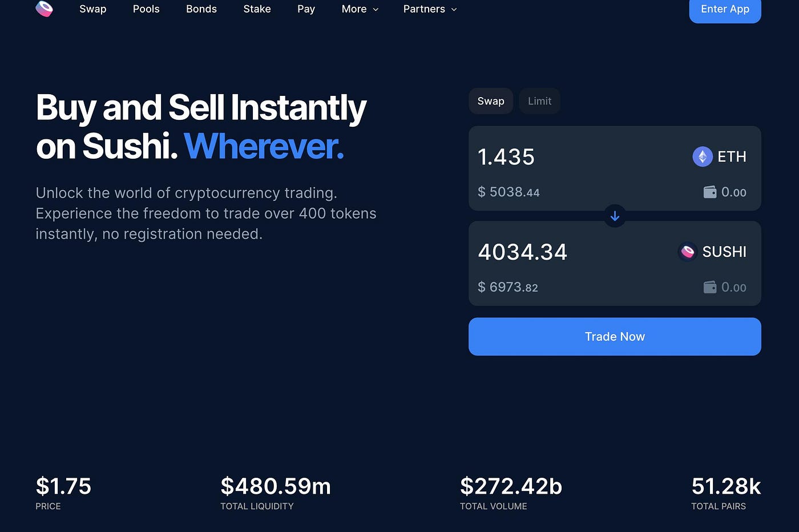
Task: Click the SUSHI amount input showing 4034.34
Action: [x=522, y=251]
